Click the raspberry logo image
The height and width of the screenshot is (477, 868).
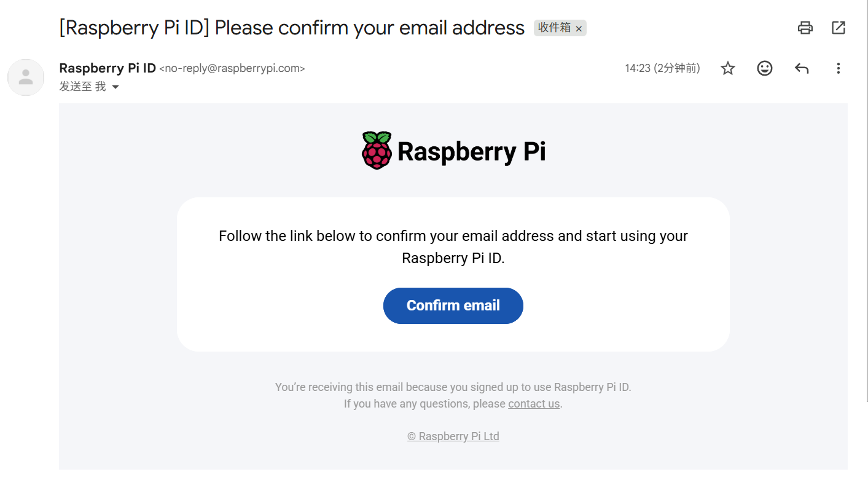tap(377, 151)
